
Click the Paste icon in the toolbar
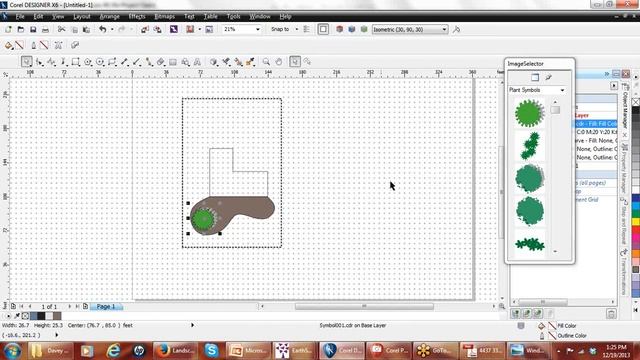point(87,29)
